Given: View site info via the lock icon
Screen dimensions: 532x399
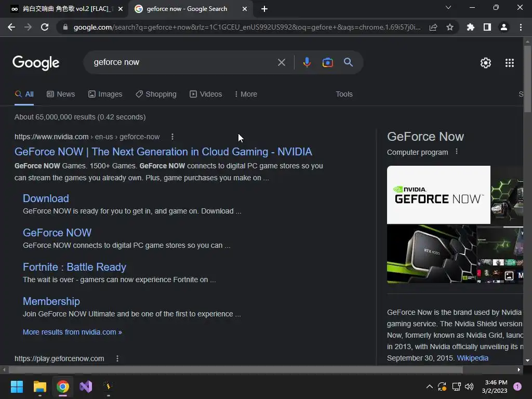Looking at the screenshot, I should 65,27.
